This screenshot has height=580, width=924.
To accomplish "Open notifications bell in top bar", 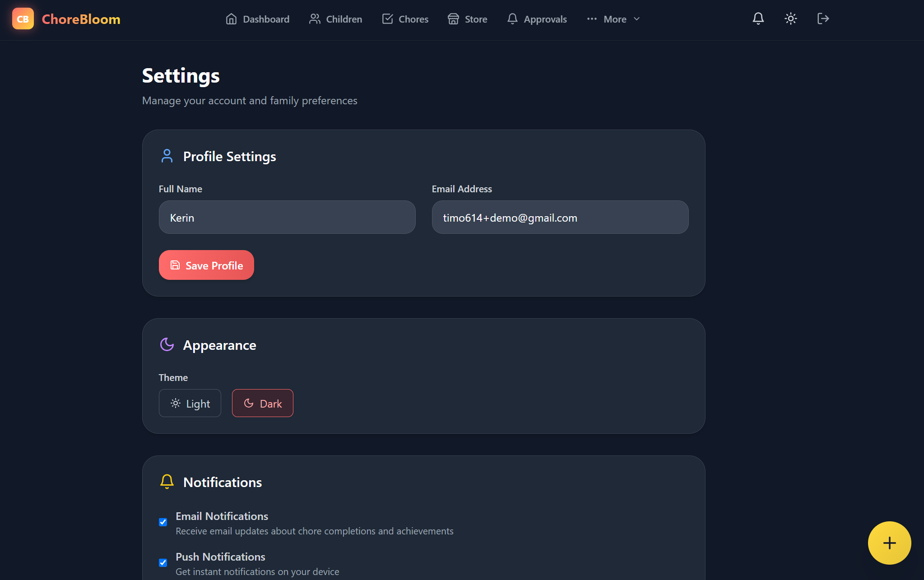I will (x=758, y=19).
